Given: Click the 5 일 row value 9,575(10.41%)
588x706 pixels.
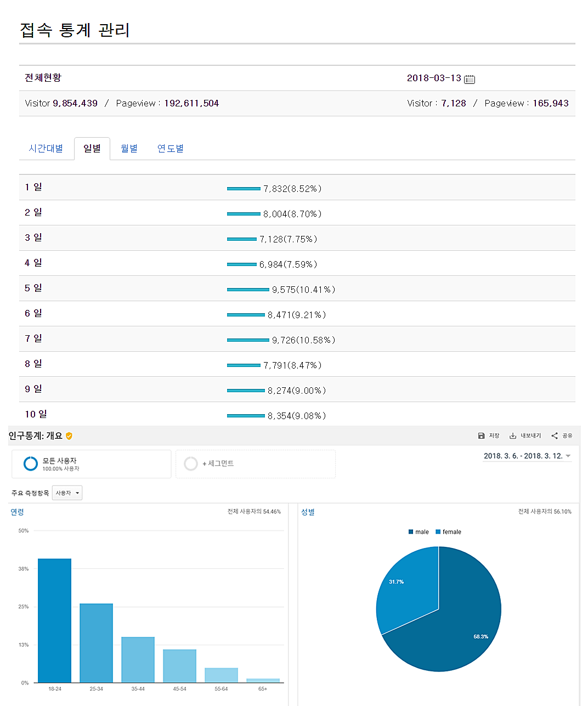Looking at the screenshot, I should point(304,290).
